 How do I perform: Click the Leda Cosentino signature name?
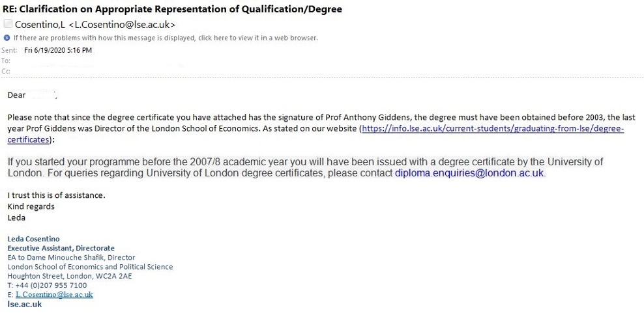33,239
